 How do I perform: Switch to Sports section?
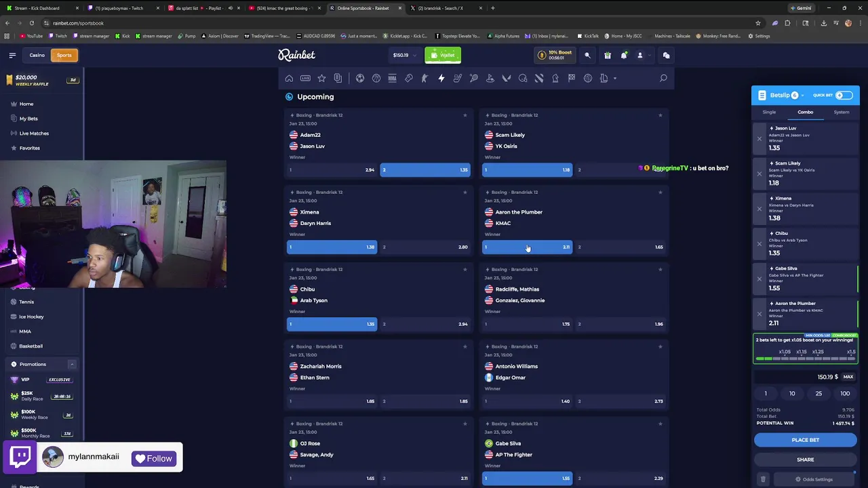pos(64,56)
